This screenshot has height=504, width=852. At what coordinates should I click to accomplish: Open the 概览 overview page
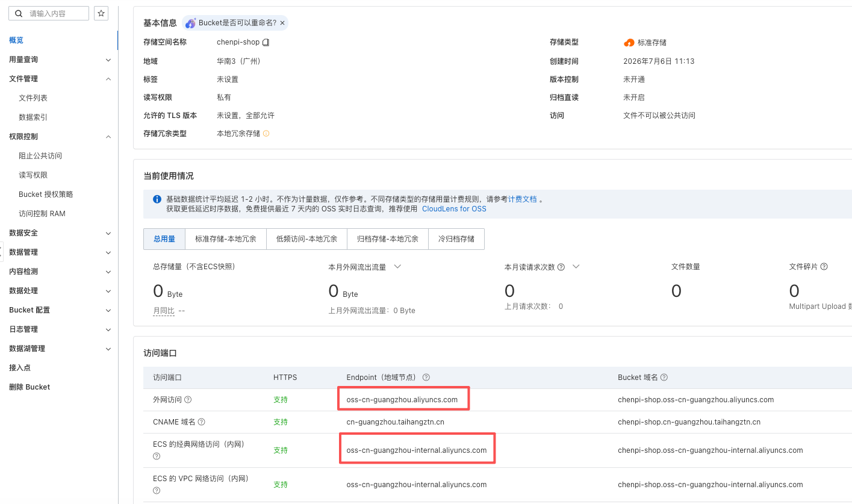(16, 40)
